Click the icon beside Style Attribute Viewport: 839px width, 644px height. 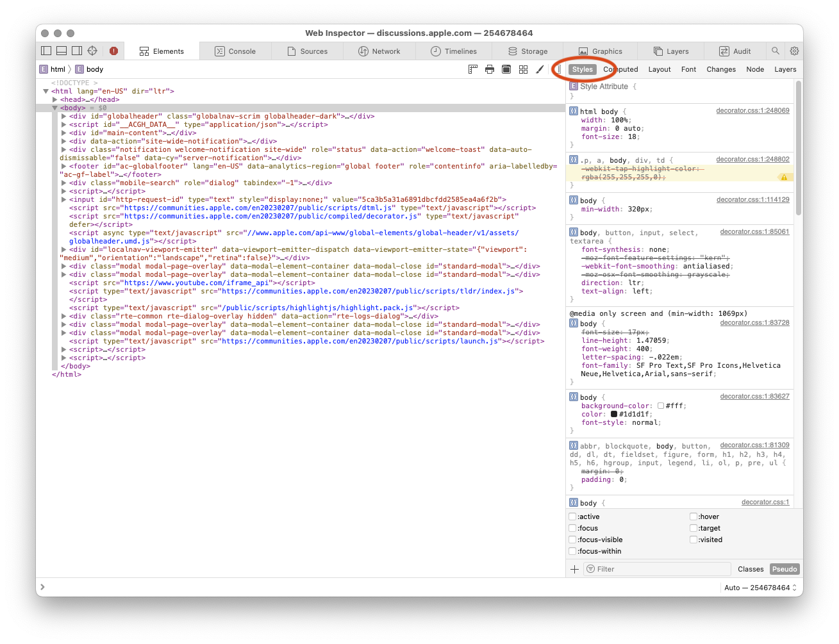[x=574, y=86]
